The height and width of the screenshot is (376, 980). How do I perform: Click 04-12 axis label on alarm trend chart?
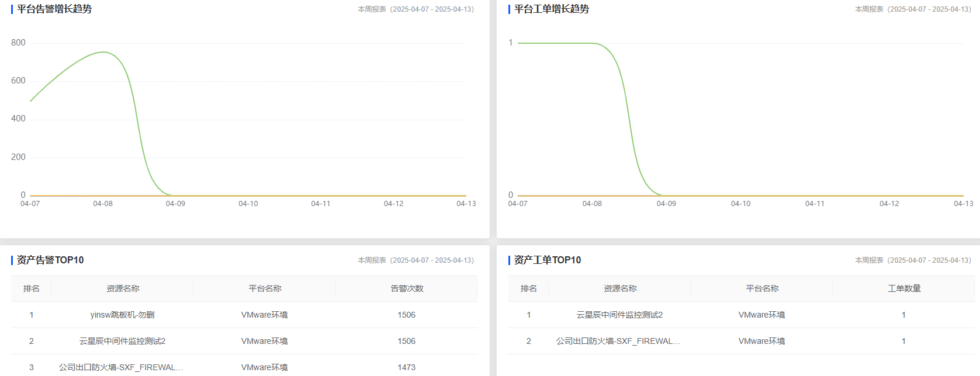[x=394, y=204]
